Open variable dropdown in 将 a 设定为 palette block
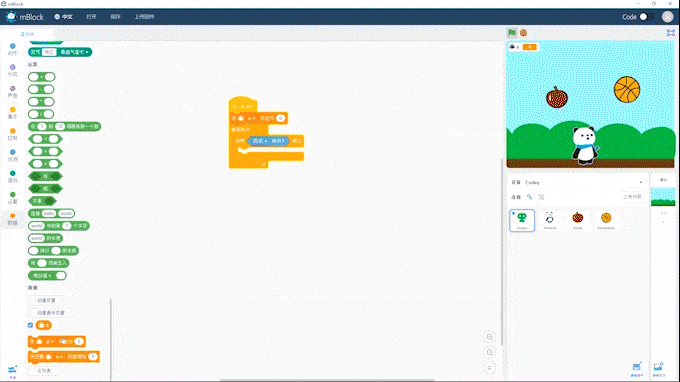 point(49,342)
